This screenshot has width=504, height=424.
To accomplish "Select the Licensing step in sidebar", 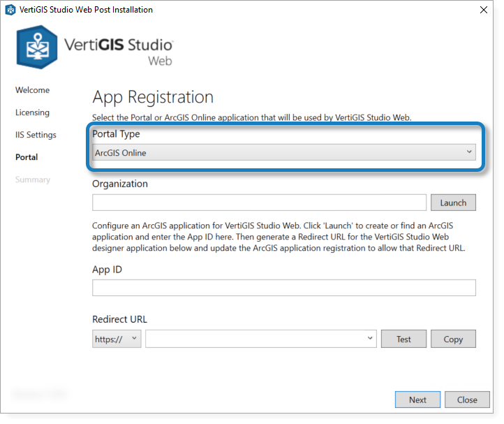I will tap(32, 112).
